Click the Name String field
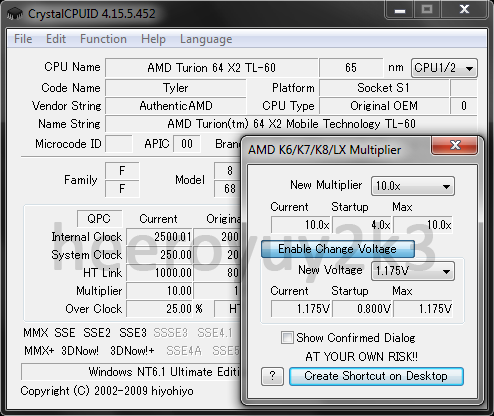This screenshot has width=494, height=416. pyautogui.click(x=291, y=124)
